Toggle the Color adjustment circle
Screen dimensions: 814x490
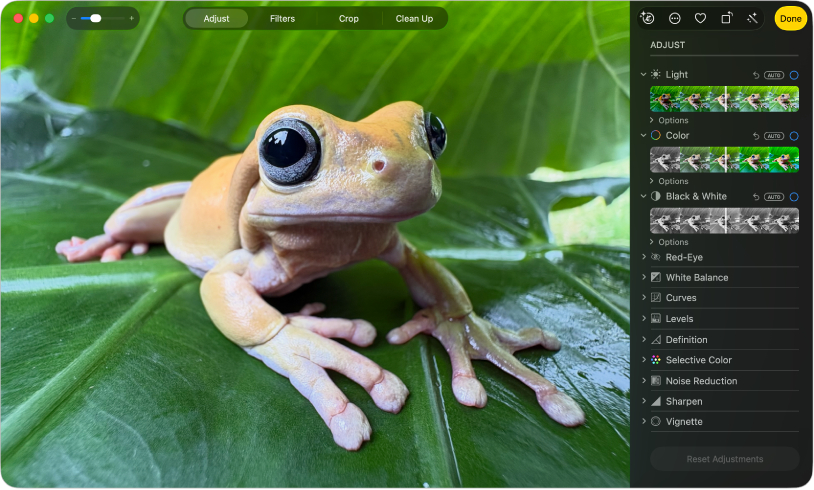point(794,136)
